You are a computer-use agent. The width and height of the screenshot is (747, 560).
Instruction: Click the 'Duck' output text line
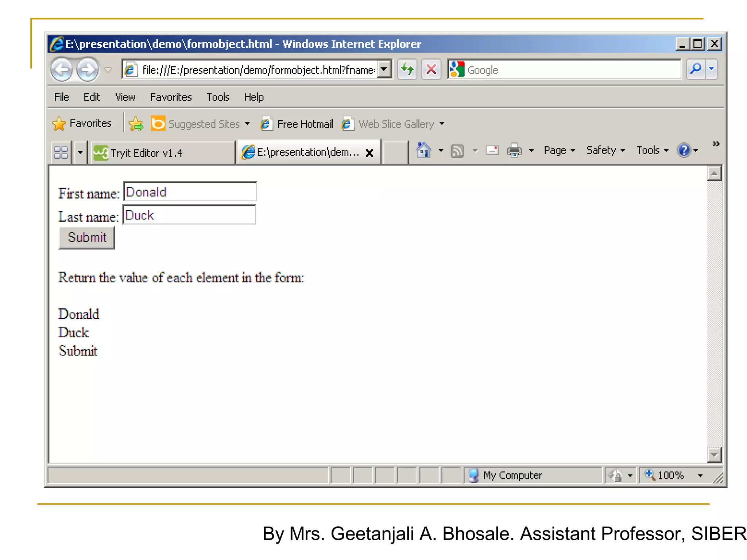click(x=73, y=332)
